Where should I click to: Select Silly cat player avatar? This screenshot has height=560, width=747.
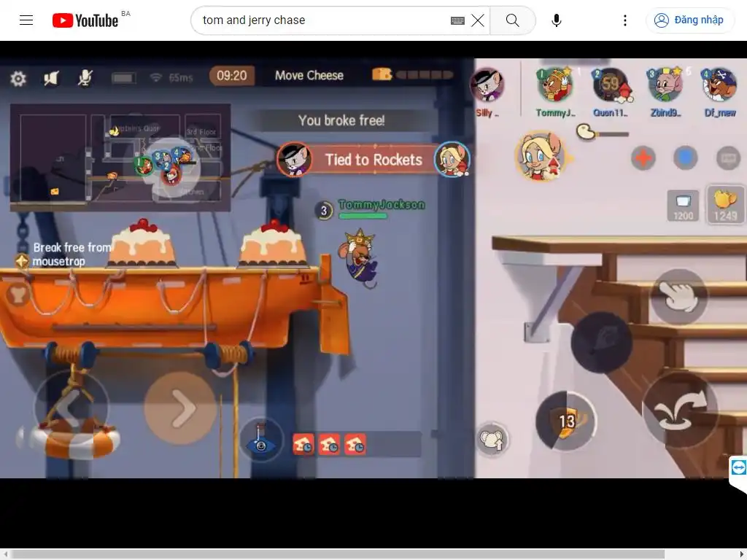click(487, 85)
